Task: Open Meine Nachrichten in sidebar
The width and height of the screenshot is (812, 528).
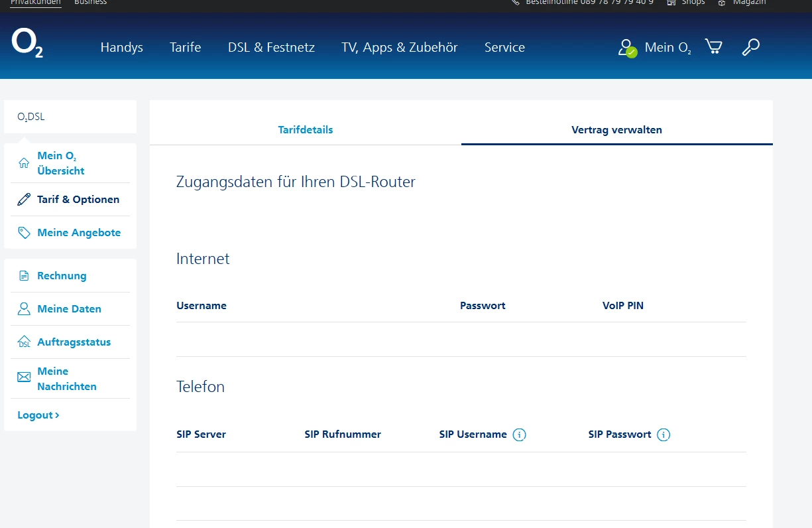Action: point(67,379)
